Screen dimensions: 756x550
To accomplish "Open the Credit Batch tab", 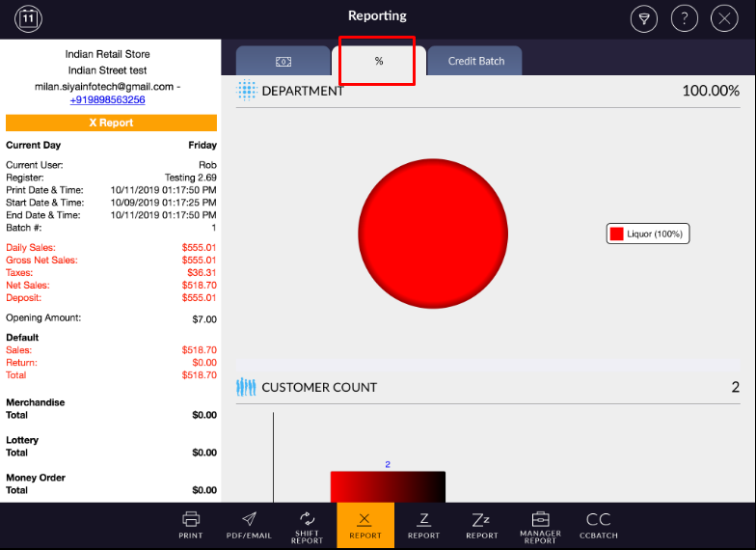I will tap(475, 61).
